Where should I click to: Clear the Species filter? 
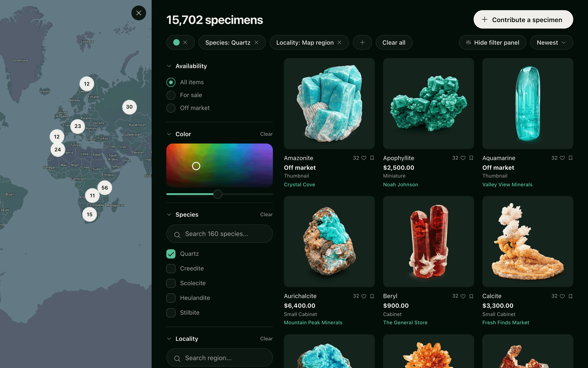(266, 214)
